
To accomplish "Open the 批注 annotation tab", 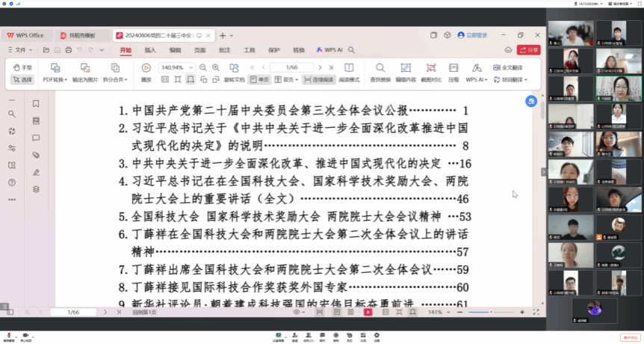I will click(224, 50).
